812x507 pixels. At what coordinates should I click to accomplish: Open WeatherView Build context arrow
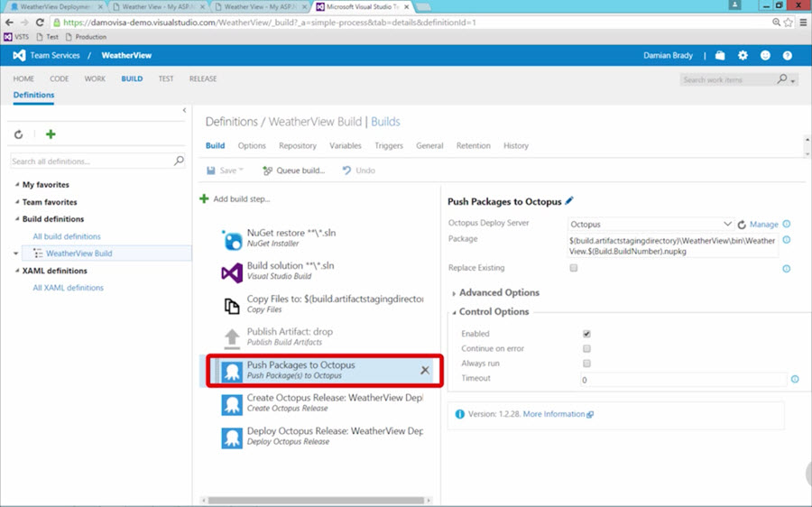coord(16,253)
